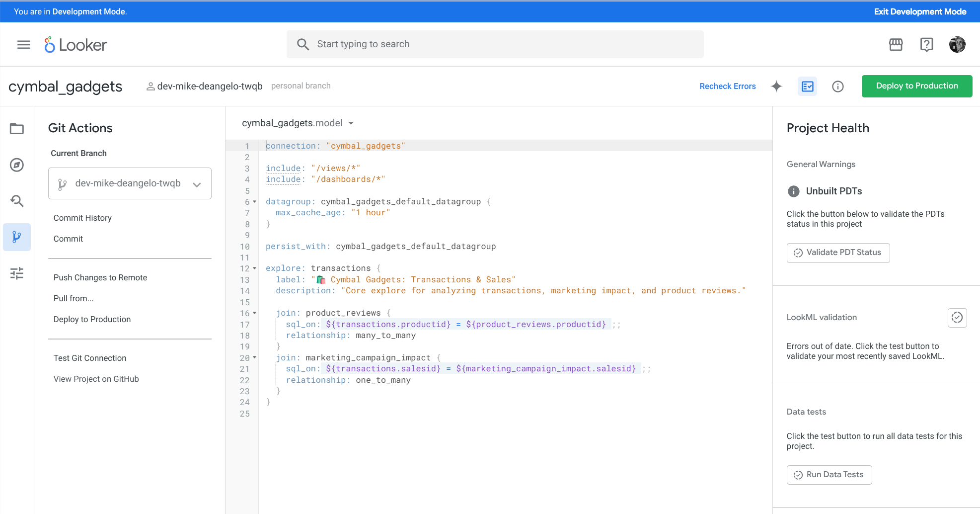This screenshot has height=514, width=980.
Task: Choose Push Changes to Remote
Action: [100, 277]
